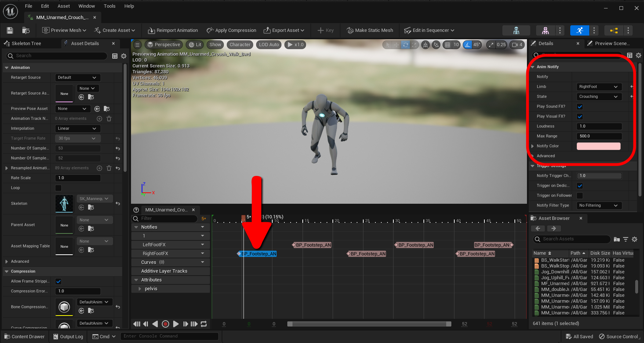Click the blue animation running figure icon
The width and height of the screenshot is (644, 343).
[x=579, y=30]
